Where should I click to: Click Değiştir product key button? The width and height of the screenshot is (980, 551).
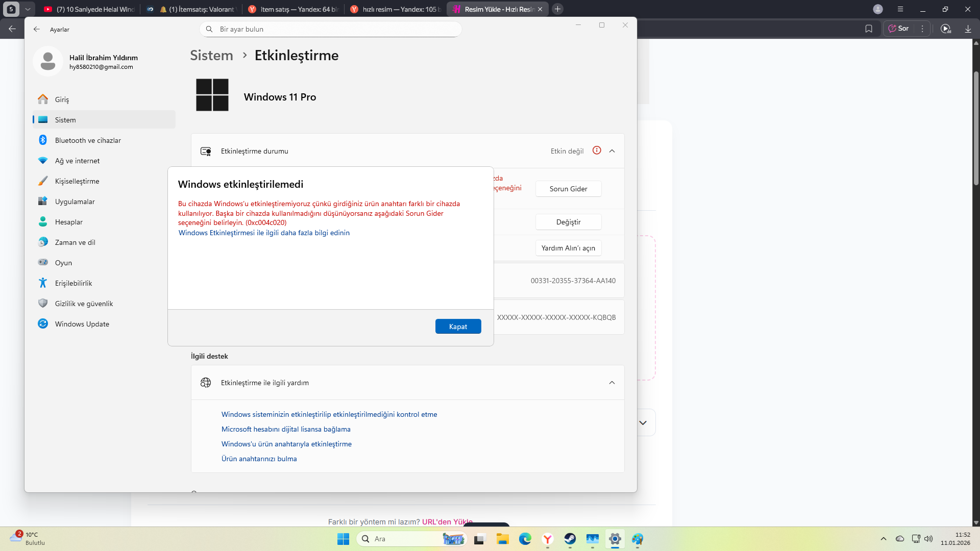pos(568,222)
